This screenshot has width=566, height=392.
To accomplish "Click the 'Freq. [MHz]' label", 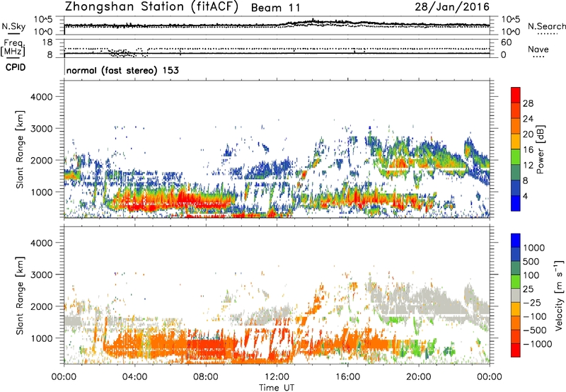I will coord(13,47).
